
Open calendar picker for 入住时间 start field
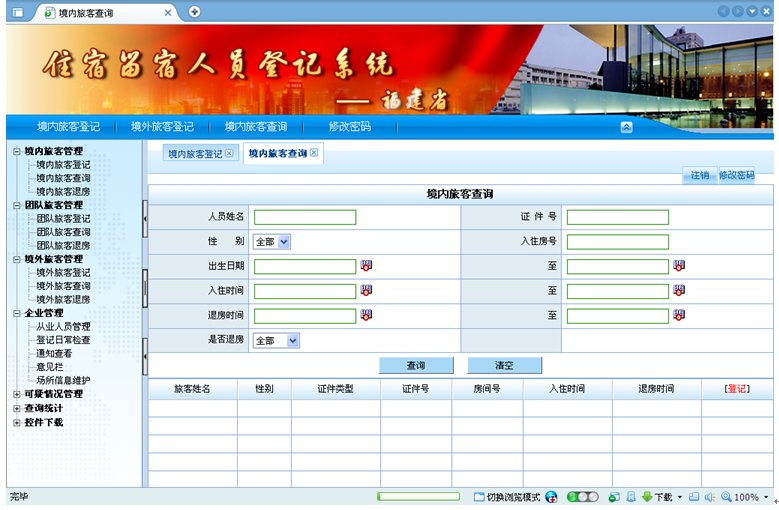point(366,290)
